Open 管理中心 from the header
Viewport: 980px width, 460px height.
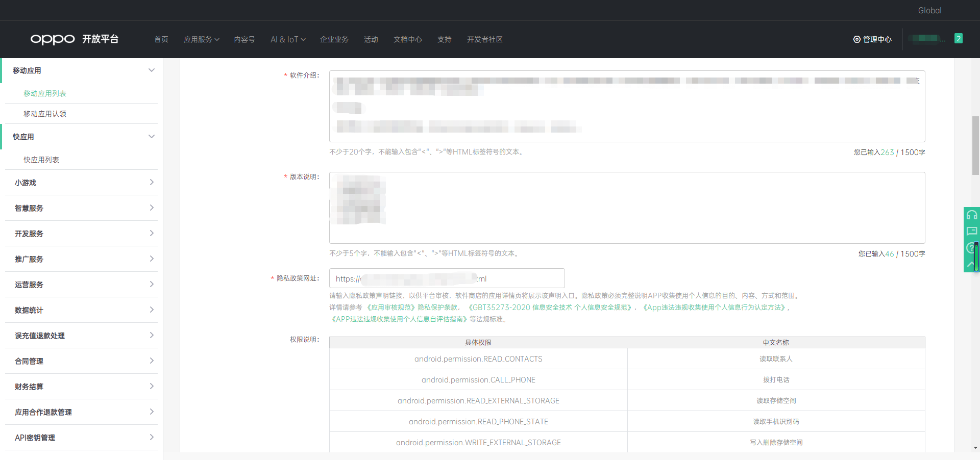pos(872,39)
